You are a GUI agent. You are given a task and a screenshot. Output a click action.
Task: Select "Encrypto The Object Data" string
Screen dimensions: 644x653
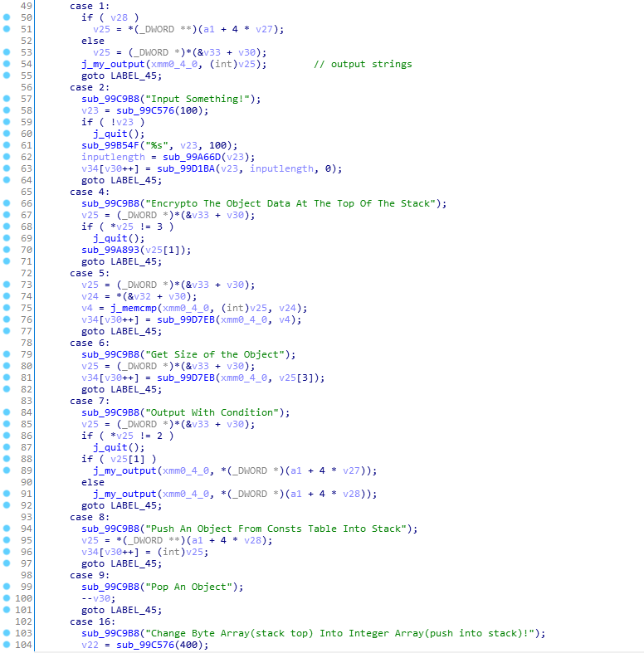[x=290, y=203]
